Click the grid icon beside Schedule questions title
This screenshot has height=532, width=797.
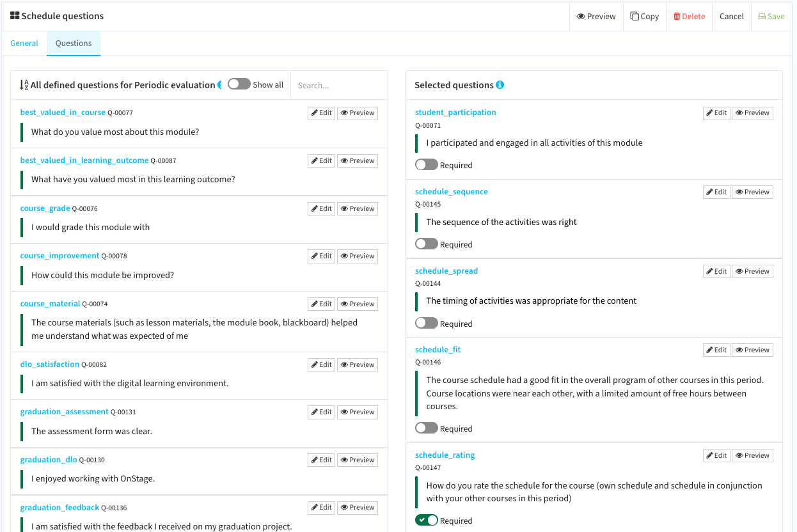pos(15,16)
